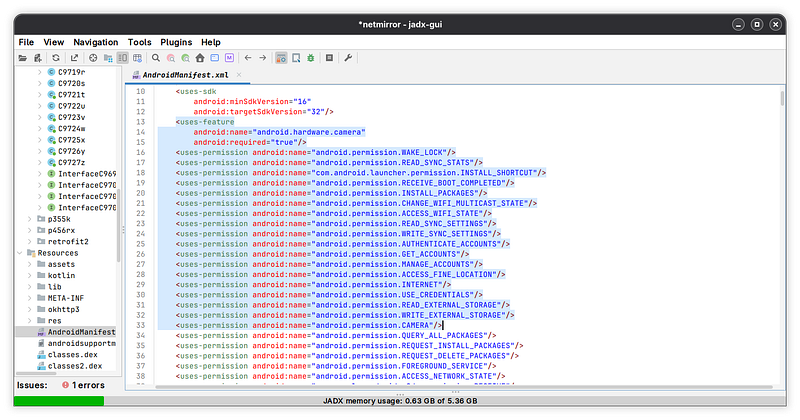The image size is (800, 420).
Task: Toggle the deobfuscation toolbar button
Action: click(281, 58)
